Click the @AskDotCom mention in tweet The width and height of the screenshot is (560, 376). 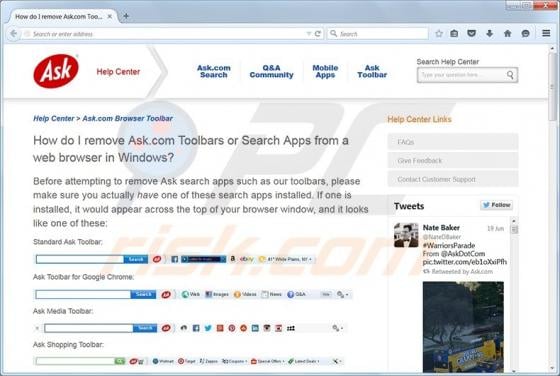(x=462, y=254)
